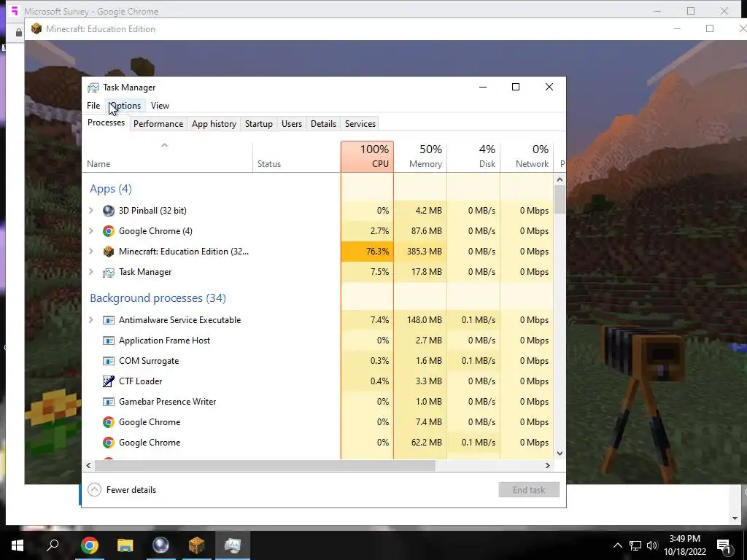
Task: Expand the Minecraft: Education Edition group
Action: (91, 252)
